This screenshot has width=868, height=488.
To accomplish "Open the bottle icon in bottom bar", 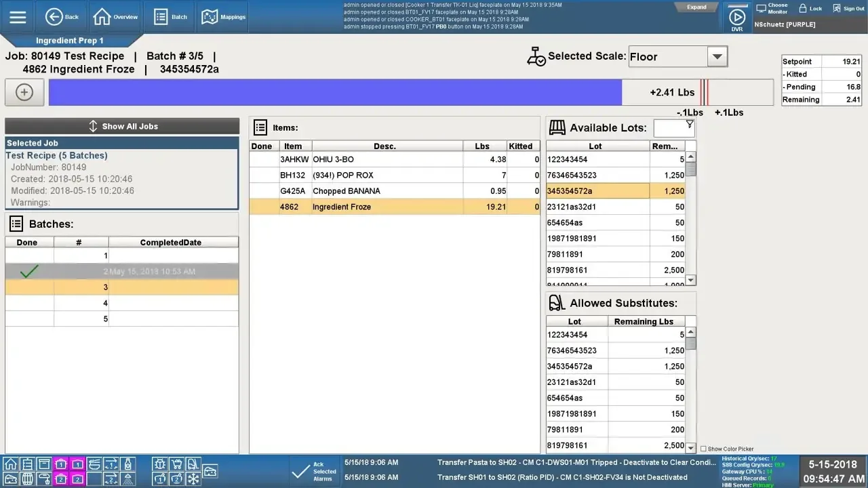I will tap(127, 464).
